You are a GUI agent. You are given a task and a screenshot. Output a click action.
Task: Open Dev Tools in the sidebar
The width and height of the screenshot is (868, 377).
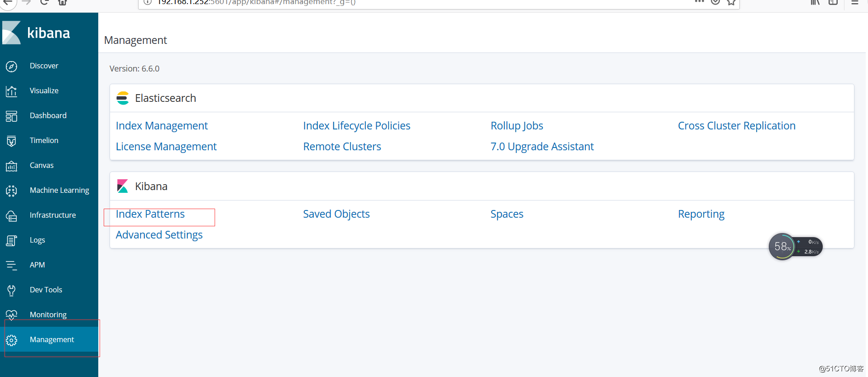(x=46, y=290)
